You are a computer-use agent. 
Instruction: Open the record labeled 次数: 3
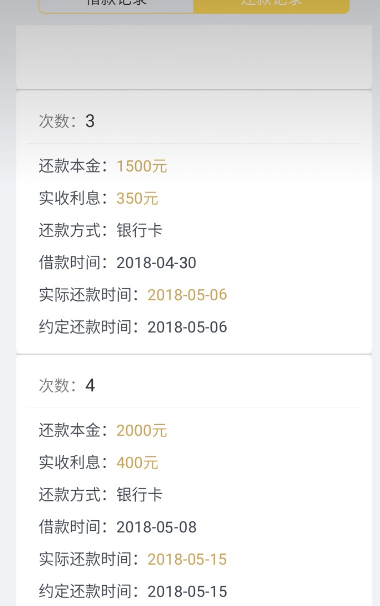pyautogui.click(x=66, y=121)
